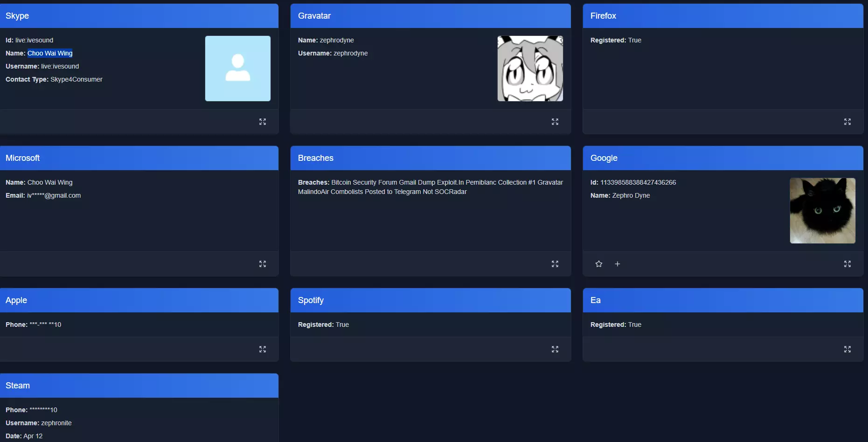The width and height of the screenshot is (868, 442).
Task: Expand the Firefox card
Action: click(847, 122)
